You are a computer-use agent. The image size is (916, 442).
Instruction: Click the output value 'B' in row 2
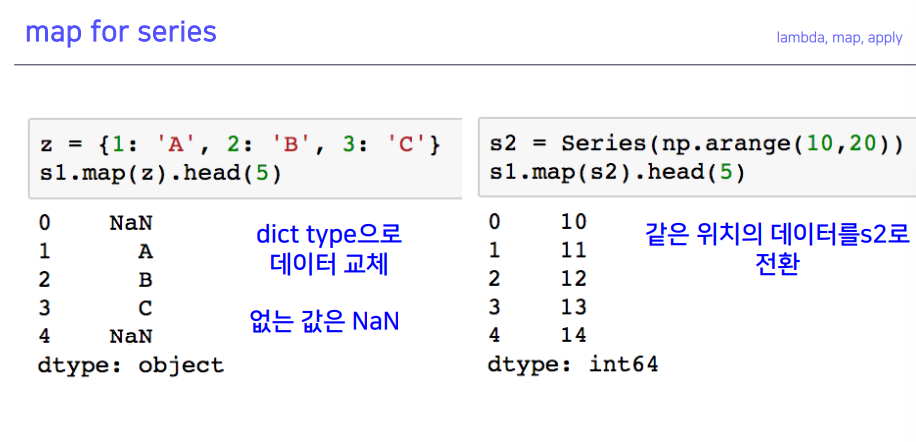[x=145, y=280]
